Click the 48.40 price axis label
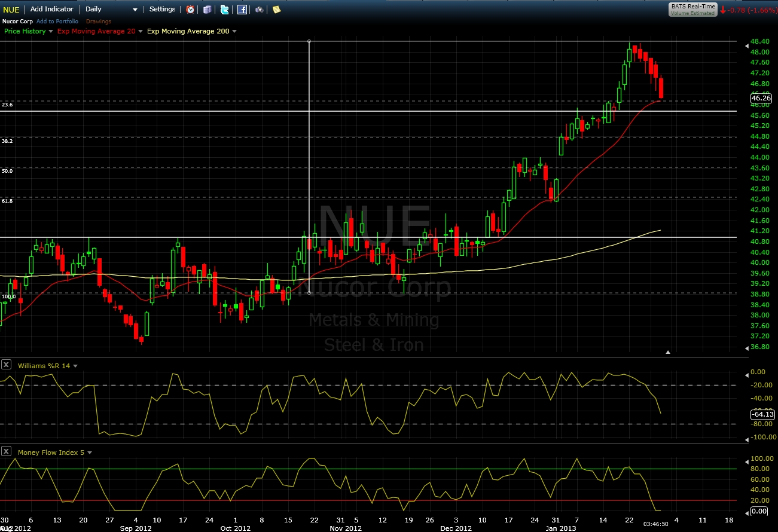This screenshot has width=778, height=532. point(761,41)
